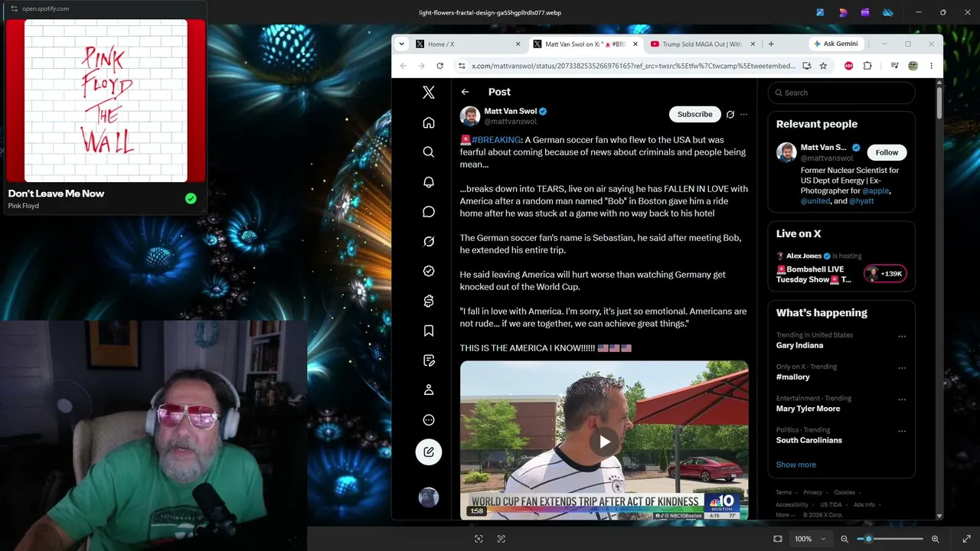Click the install app icon in address bar

click(806, 66)
